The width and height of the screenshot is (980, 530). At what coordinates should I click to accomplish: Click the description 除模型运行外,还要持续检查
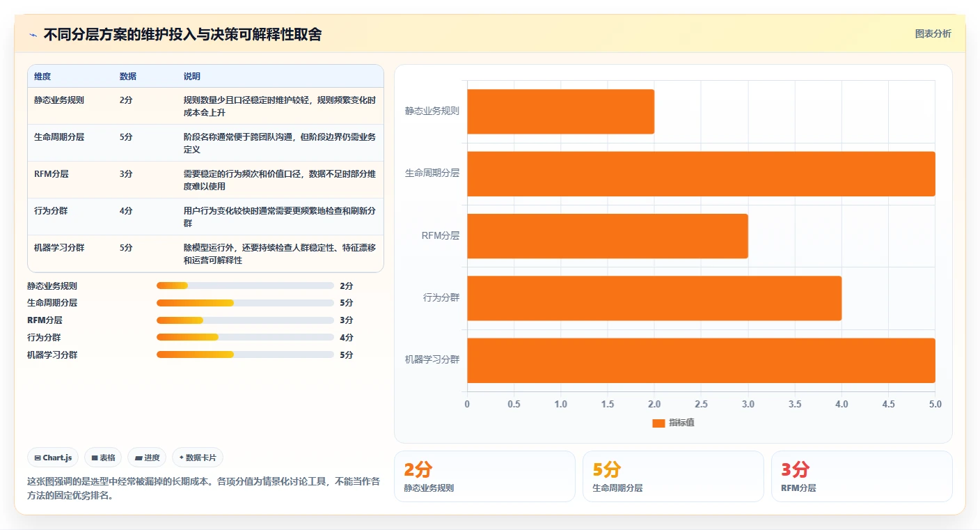tap(280, 254)
